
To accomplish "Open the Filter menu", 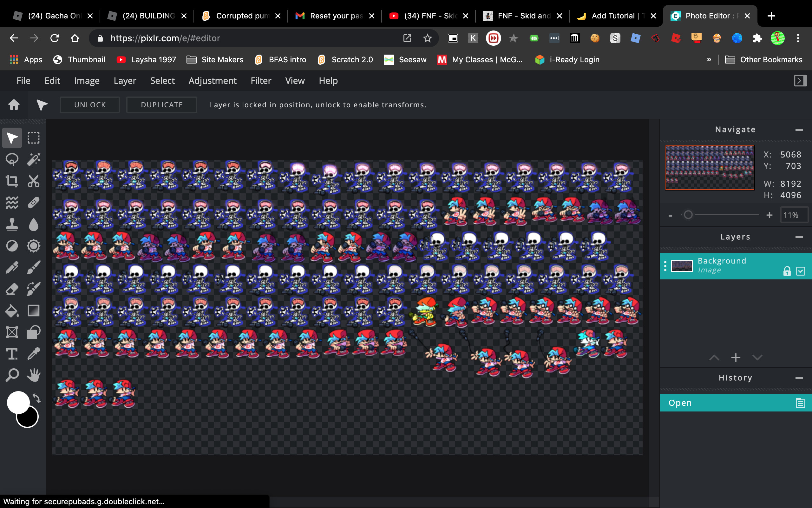I will [261, 81].
